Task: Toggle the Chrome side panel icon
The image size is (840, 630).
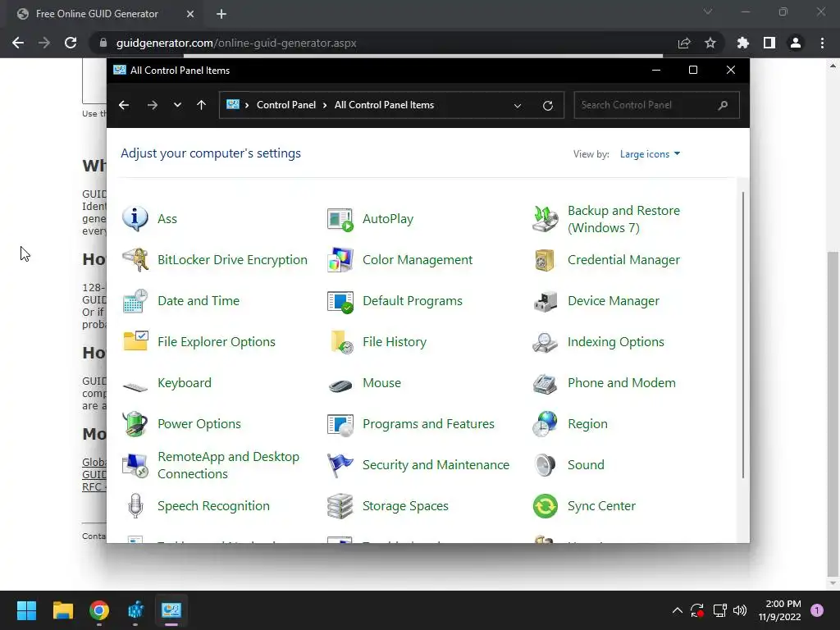Action: [769, 43]
